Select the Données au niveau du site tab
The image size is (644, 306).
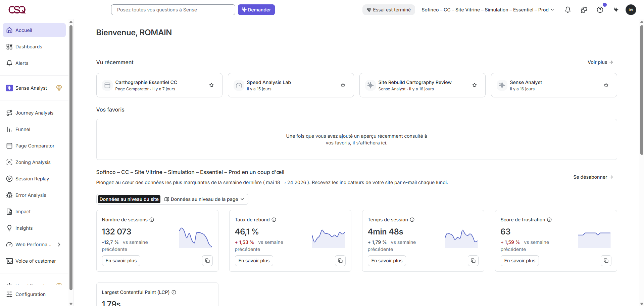tap(129, 199)
